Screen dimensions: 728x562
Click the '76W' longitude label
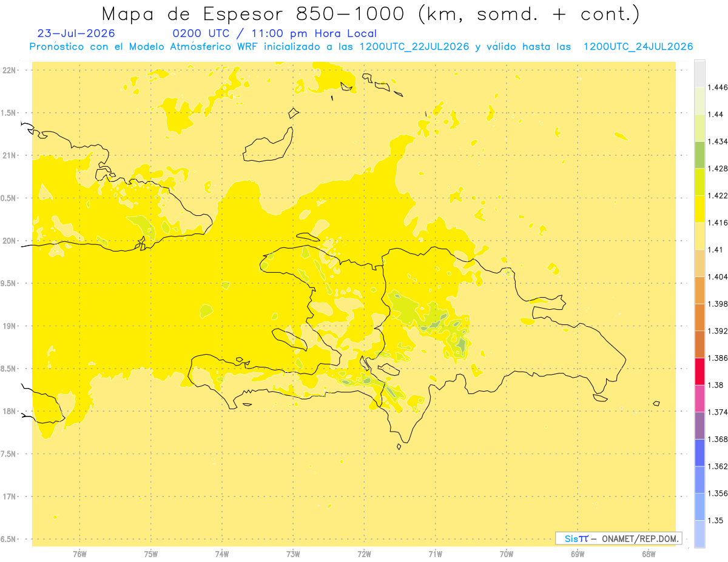coord(79,554)
